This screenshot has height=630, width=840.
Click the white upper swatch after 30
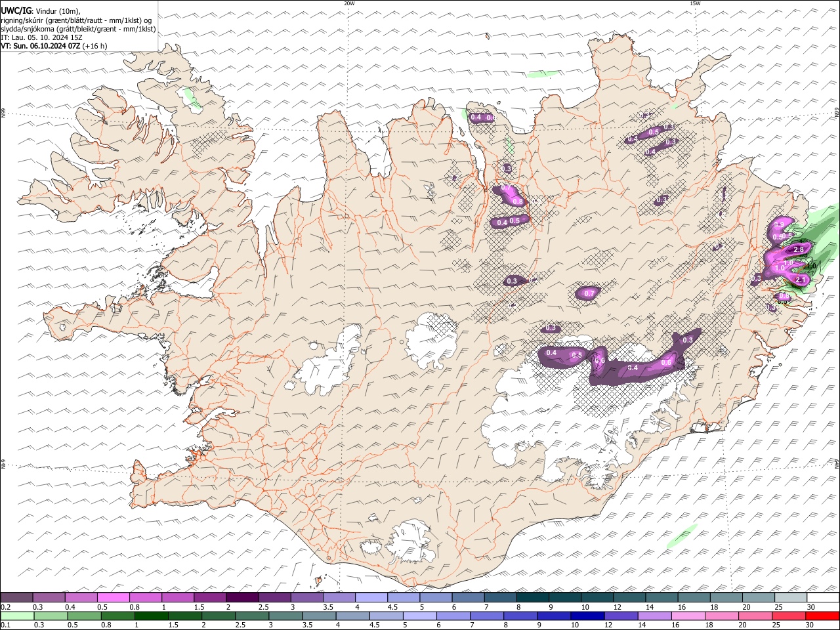click(823, 598)
